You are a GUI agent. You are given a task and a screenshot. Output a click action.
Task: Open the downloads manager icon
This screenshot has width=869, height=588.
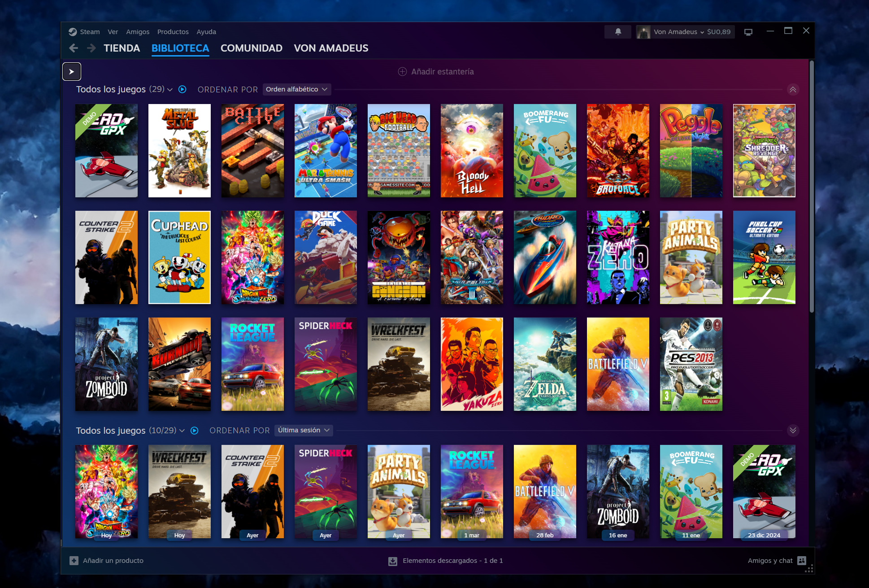393,561
